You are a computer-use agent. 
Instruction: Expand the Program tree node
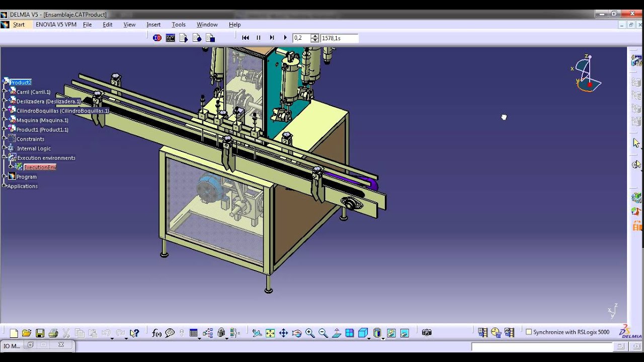coord(5,176)
